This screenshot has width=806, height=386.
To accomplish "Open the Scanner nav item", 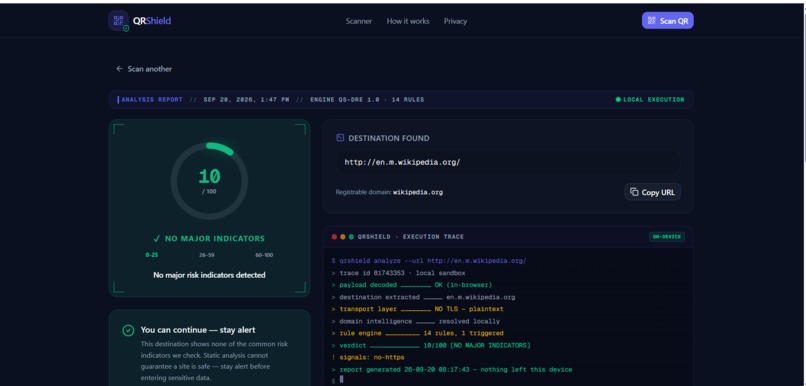I will 359,21.
